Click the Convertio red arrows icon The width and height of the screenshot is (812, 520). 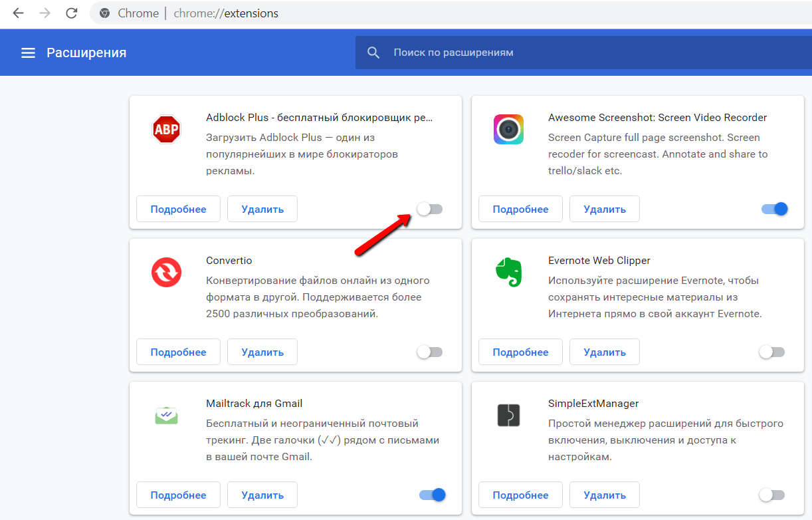coord(166,273)
